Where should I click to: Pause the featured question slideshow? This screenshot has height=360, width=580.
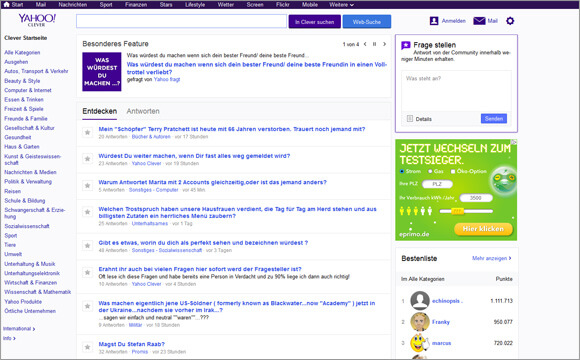point(374,44)
